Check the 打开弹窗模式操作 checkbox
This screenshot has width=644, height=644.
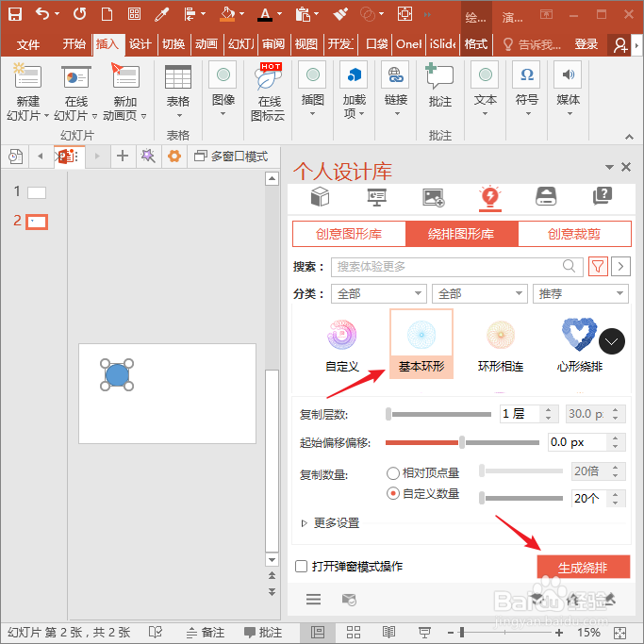click(302, 567)
